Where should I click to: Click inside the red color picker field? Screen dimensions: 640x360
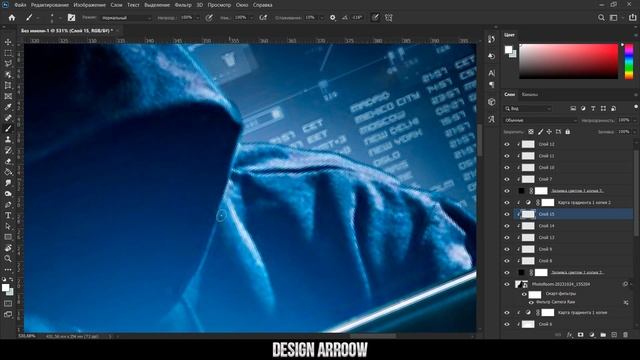[569, 61]
